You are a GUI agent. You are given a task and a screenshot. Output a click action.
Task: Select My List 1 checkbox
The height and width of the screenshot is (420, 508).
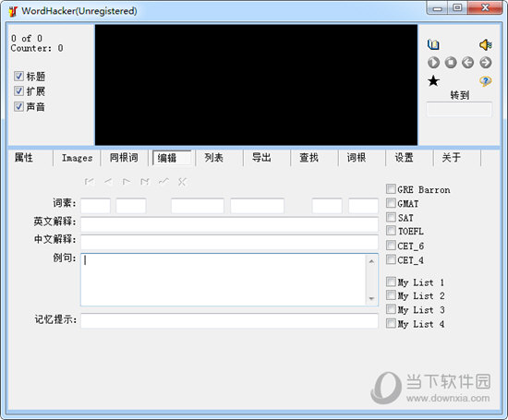pyautogui.click(x=391, y=282)
